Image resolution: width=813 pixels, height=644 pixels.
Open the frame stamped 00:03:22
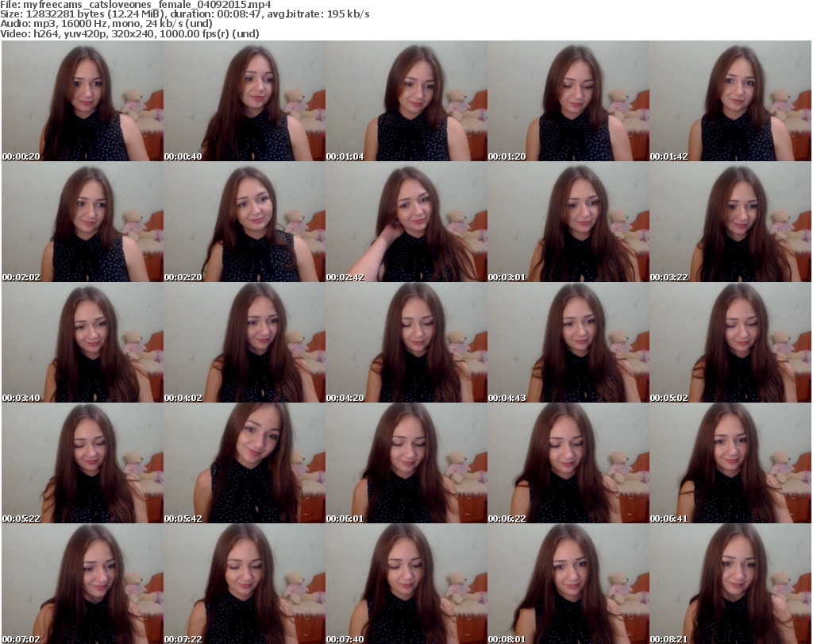point(730,222)
